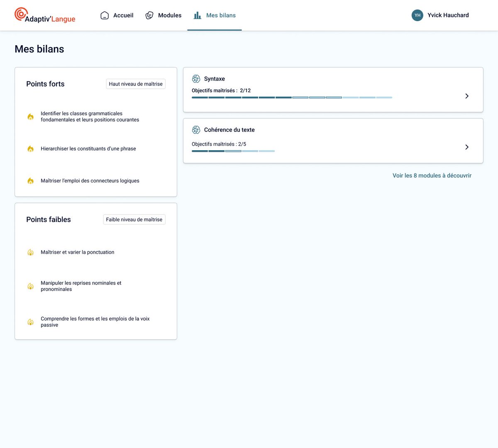Click Objectifs maîtrisés 2/5 text
The image size is (498, 448).
219,144
